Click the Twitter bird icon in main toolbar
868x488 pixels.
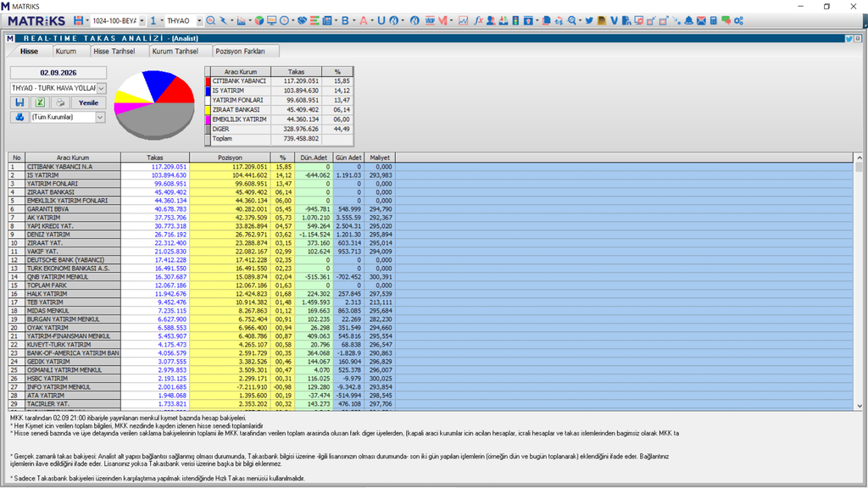click(589, 20)
